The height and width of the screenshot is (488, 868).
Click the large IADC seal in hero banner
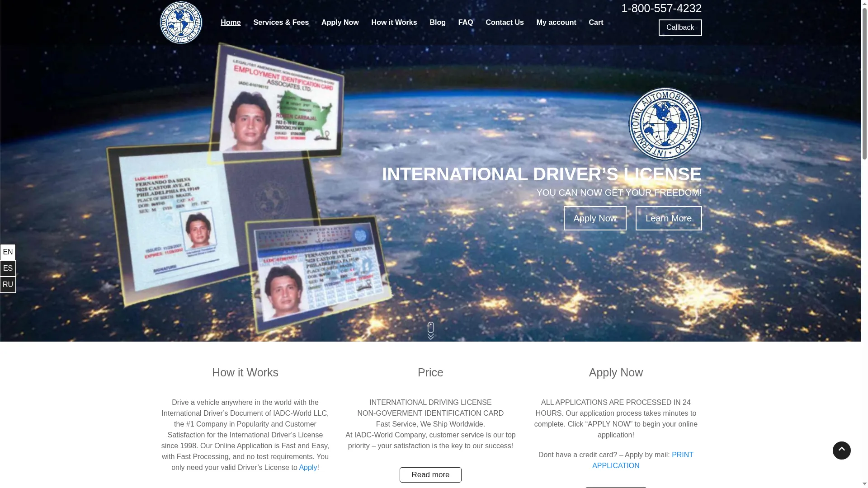(x=665, y=124)
